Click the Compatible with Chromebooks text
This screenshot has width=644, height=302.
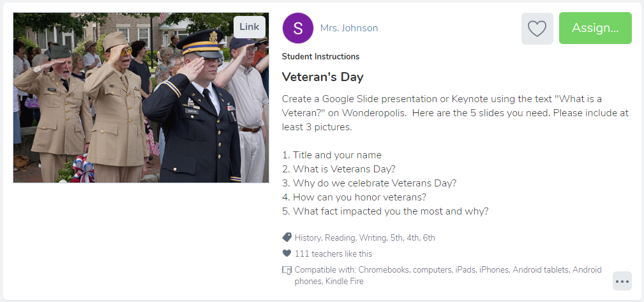pos(447,275)
